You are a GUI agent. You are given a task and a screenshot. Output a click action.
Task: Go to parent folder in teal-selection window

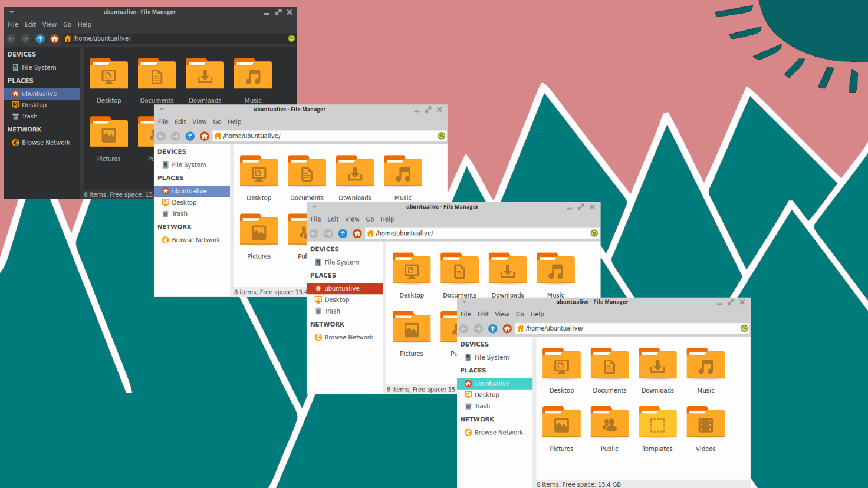point(492,328)
